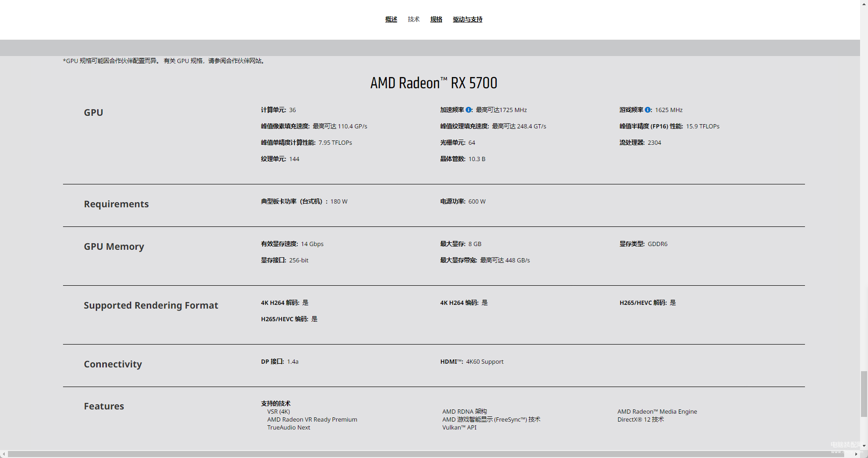Click the 计算单元: 36 value
Viewport: 868px width, 458px height.
point(278,110)
